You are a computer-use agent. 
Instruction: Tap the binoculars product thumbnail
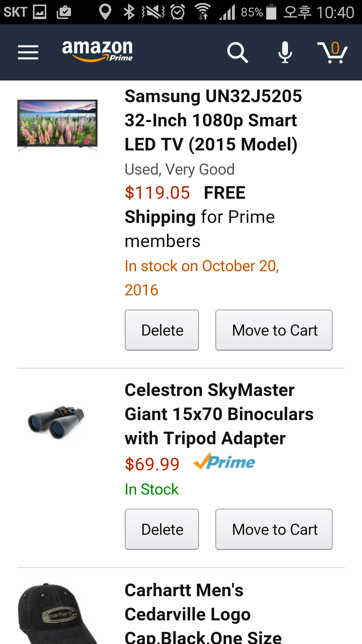57,423
